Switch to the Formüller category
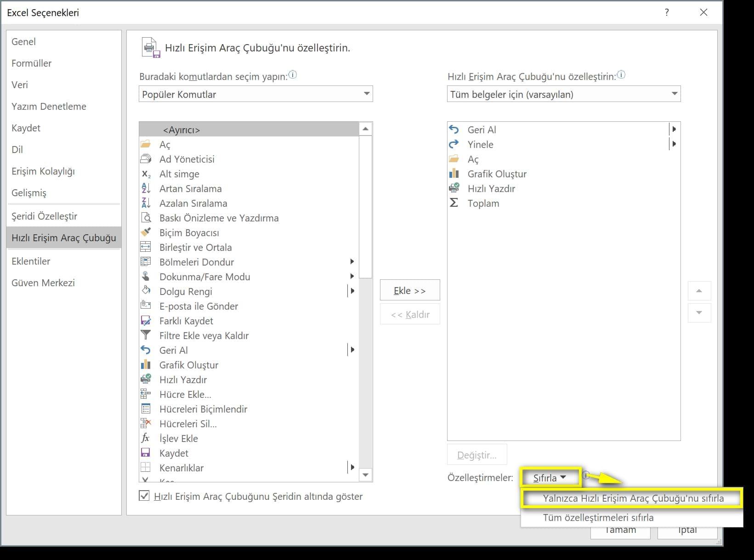 (x=64, y=63)
